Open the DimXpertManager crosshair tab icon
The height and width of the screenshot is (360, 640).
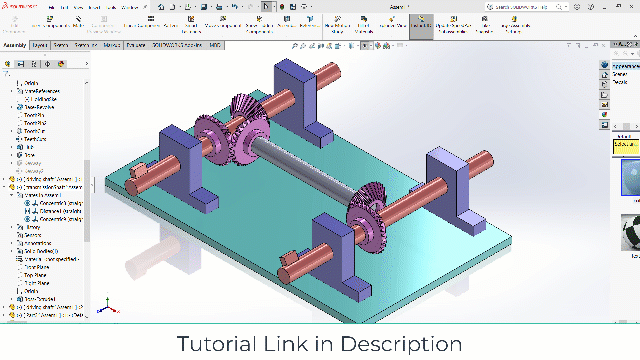tap(47, 64)
